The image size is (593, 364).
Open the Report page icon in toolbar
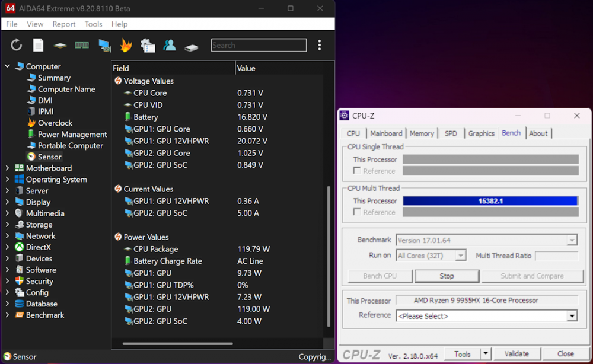click(x=38, y=45)
